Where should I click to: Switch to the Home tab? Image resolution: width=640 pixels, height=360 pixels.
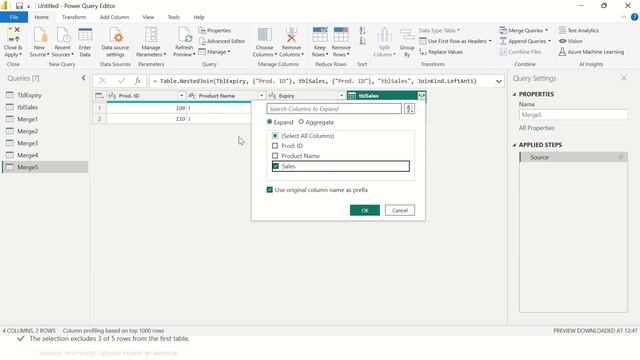pyautogui.click(x=41, y=17)
